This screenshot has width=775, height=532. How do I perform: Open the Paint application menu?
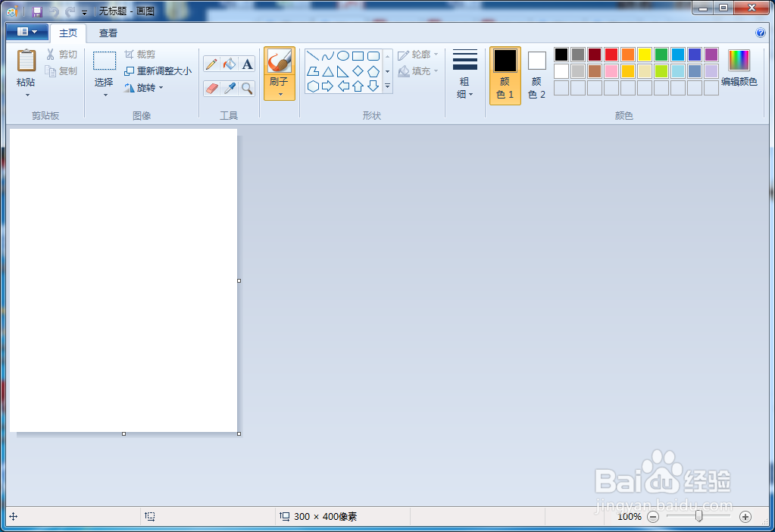coord(26,32)
